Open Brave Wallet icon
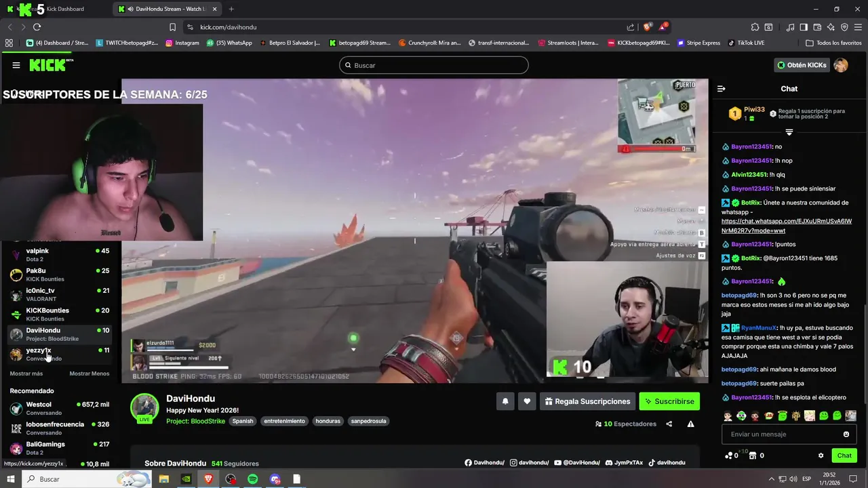 [817, 27]
